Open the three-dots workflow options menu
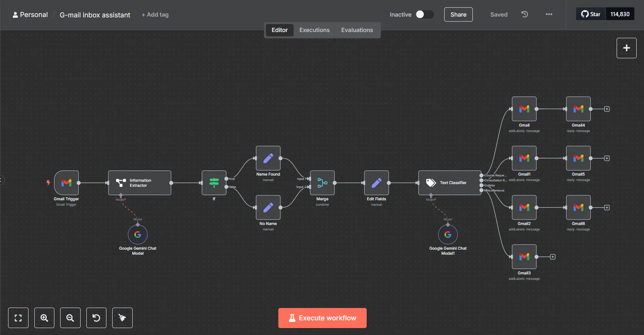The height and width of the screenshot is (335, 644). coord(549,15)
